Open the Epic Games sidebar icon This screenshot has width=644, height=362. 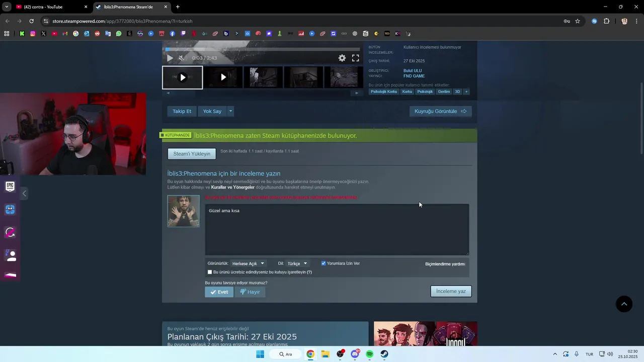[x=10, y=187]
